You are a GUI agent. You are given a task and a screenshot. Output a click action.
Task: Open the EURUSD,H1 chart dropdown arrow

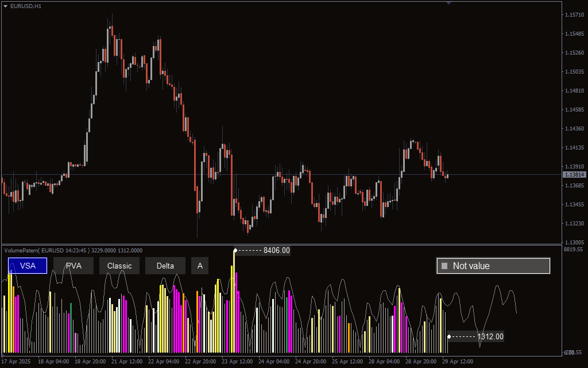click(x=6, y=6)
